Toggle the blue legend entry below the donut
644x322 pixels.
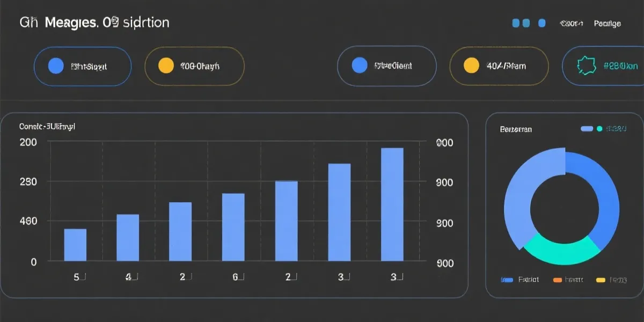507,280
